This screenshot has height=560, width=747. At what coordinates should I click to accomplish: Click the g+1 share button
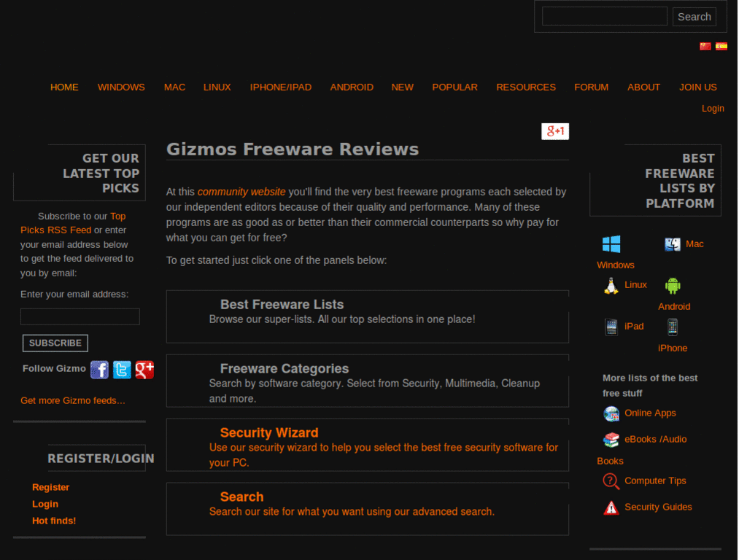pyautogui.click(x=555, y=131)
